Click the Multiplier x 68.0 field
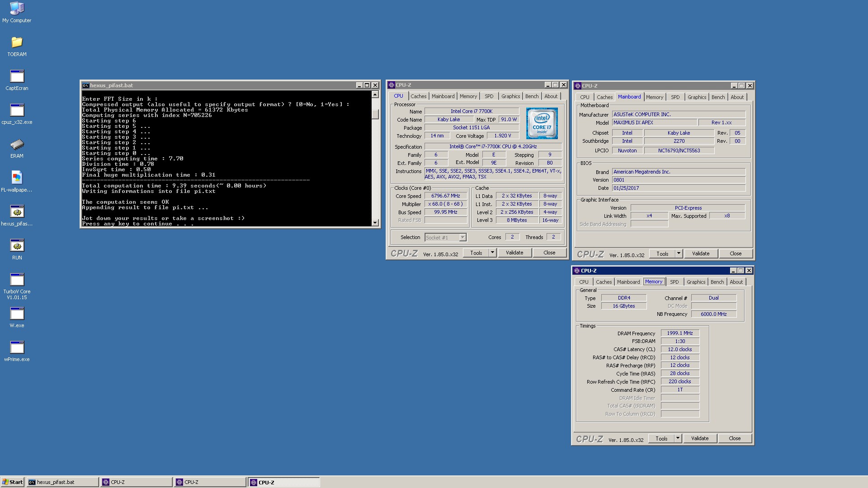This screenshot has height=488, width=868. pos(445,204)
